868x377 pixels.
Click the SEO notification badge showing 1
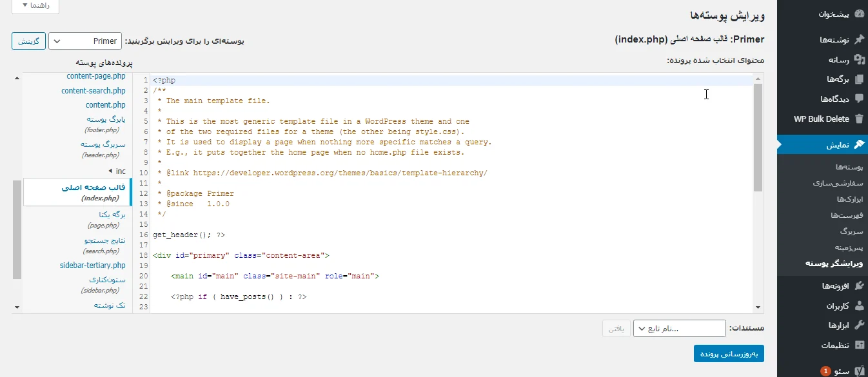click(x=825, y=372)
